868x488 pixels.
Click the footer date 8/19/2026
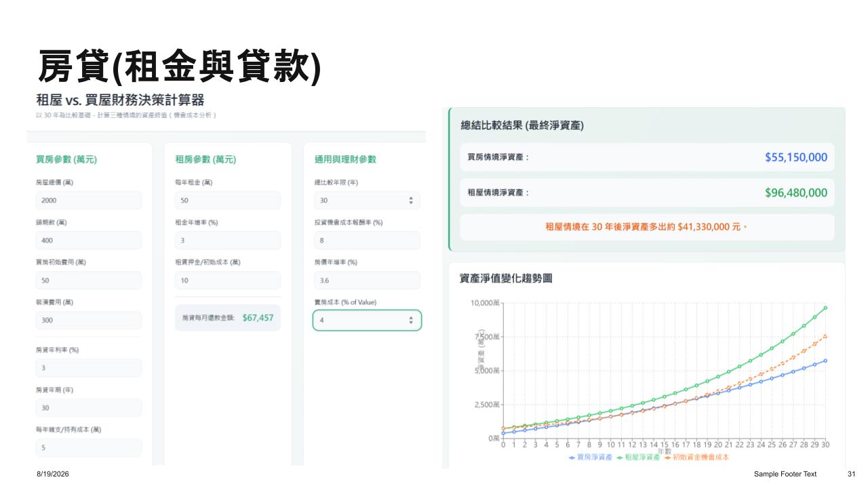coord(53,474)
